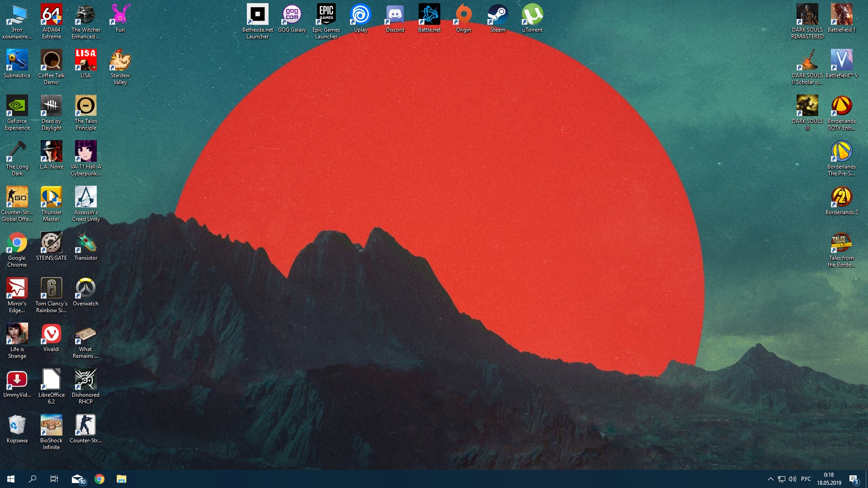Click the AIDA64 Extreme icon
Screen dimensions: 868x488
[x=51, y=22]
